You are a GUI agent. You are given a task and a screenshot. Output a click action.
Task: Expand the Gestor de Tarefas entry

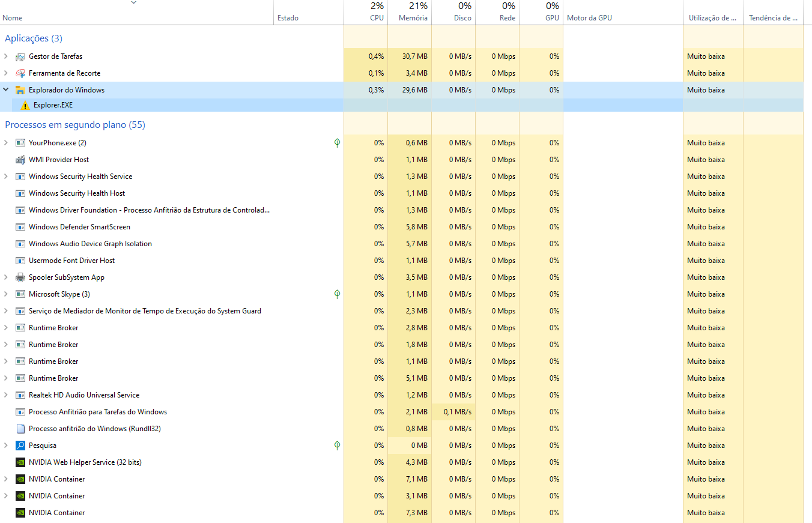[x=6, y=56]
